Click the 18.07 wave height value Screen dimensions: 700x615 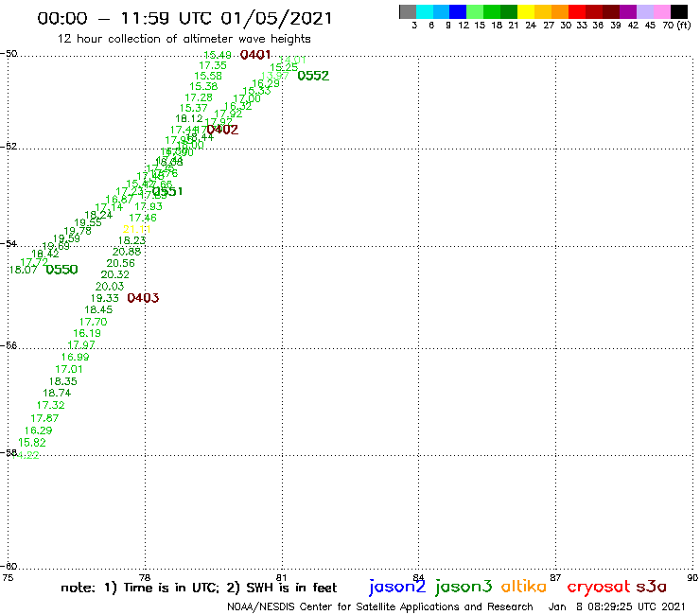[24, 270]
